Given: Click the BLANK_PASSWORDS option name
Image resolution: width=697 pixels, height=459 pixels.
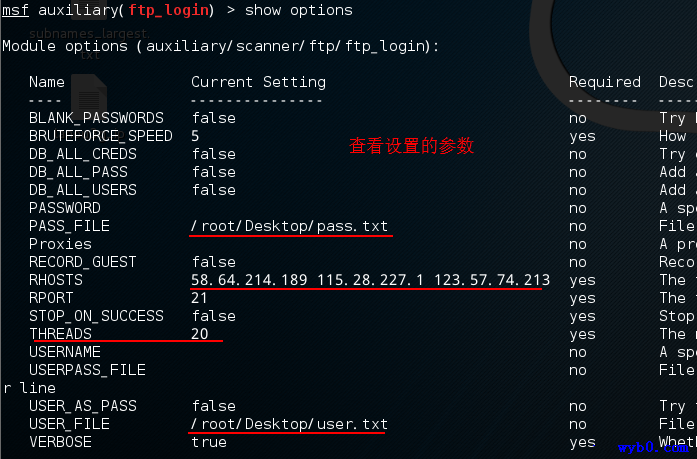Looking at the screenshot, I should coord(96,118).
